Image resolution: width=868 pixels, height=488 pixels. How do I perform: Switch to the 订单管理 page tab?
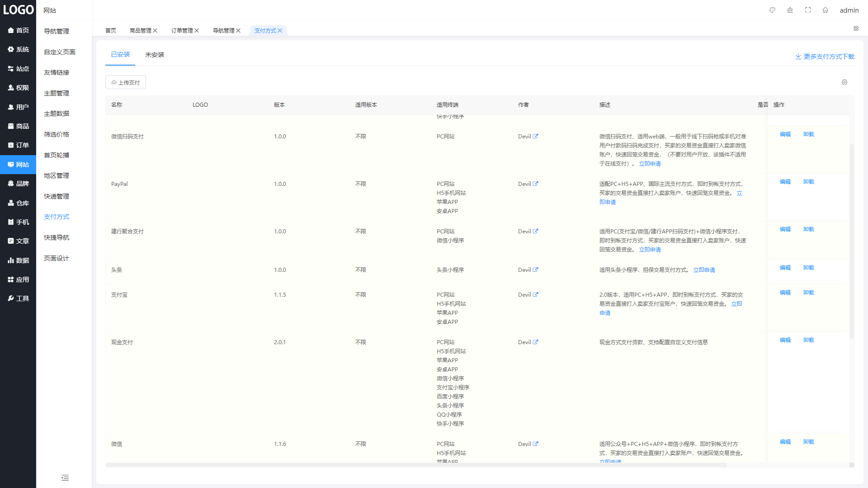(182, 31)
